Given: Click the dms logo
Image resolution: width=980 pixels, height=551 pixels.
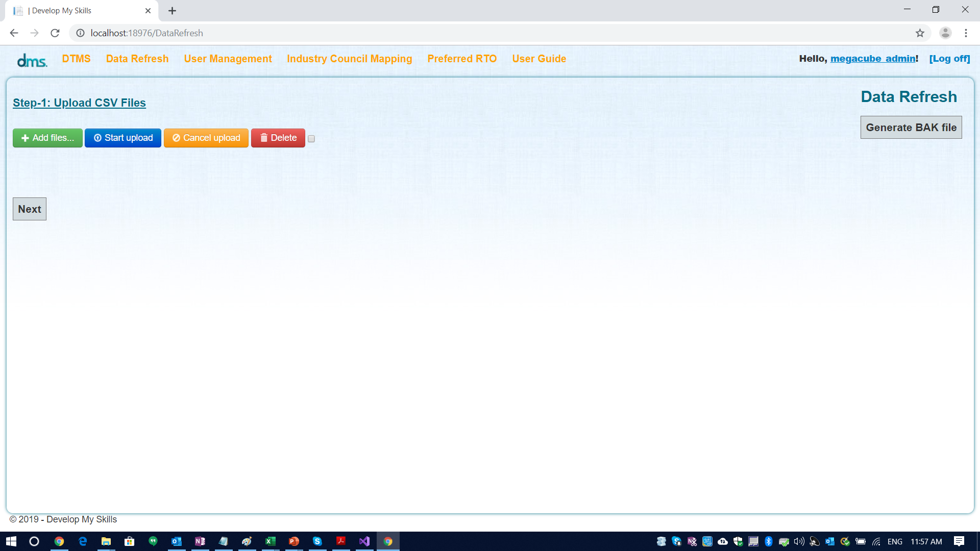Looking at the screenshot, I should (x=32, y=60).
